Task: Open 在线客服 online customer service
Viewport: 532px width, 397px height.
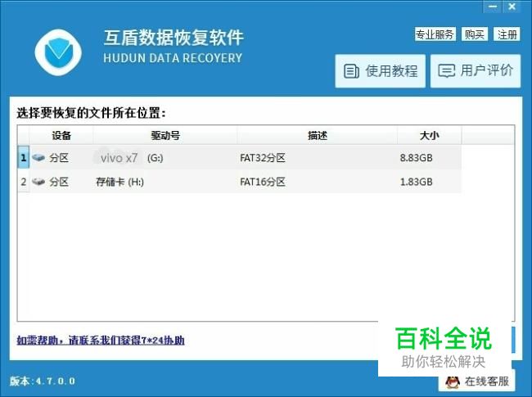Action: tap(476, 381)
